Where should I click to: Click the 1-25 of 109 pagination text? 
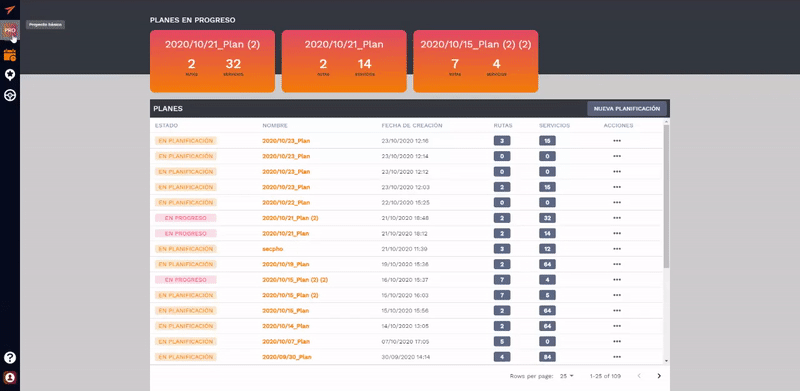605,376
